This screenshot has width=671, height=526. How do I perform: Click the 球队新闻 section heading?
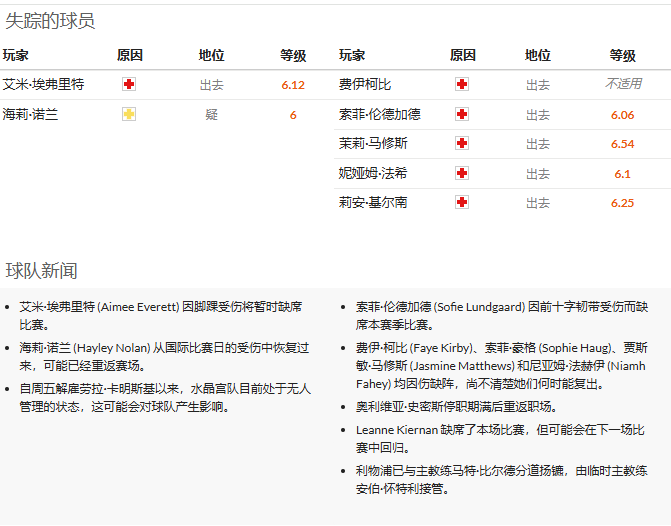pos(41,271)
